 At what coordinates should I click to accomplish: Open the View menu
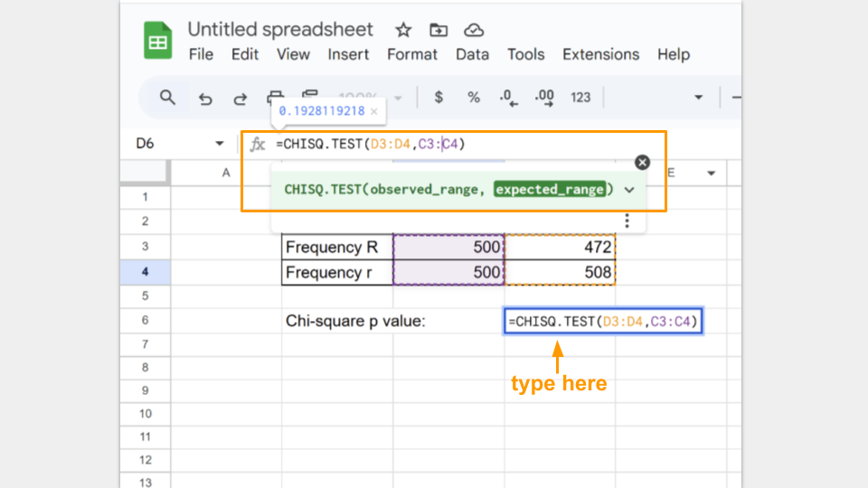click(x=293, y=54)
